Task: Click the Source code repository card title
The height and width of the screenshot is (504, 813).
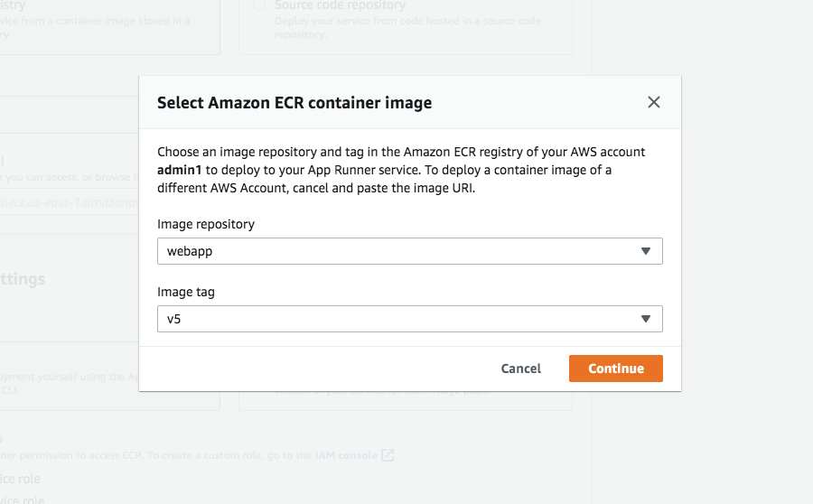Action: point(327,5)
